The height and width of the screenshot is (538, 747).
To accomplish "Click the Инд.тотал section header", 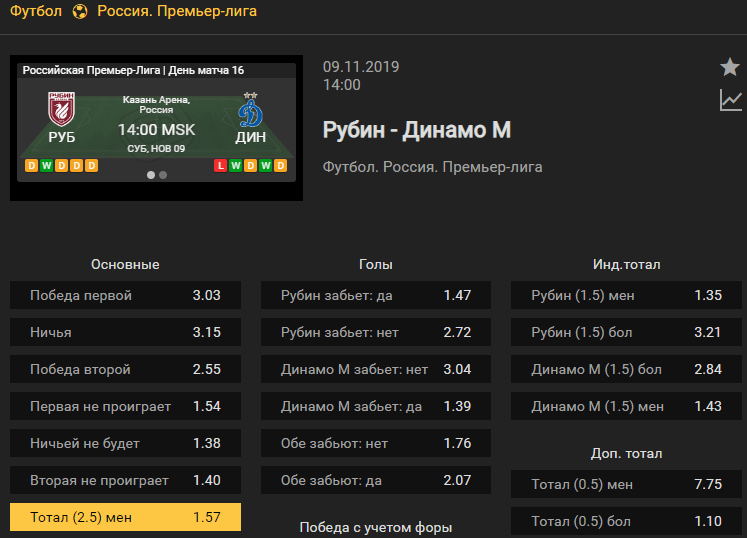I will 626,264.
